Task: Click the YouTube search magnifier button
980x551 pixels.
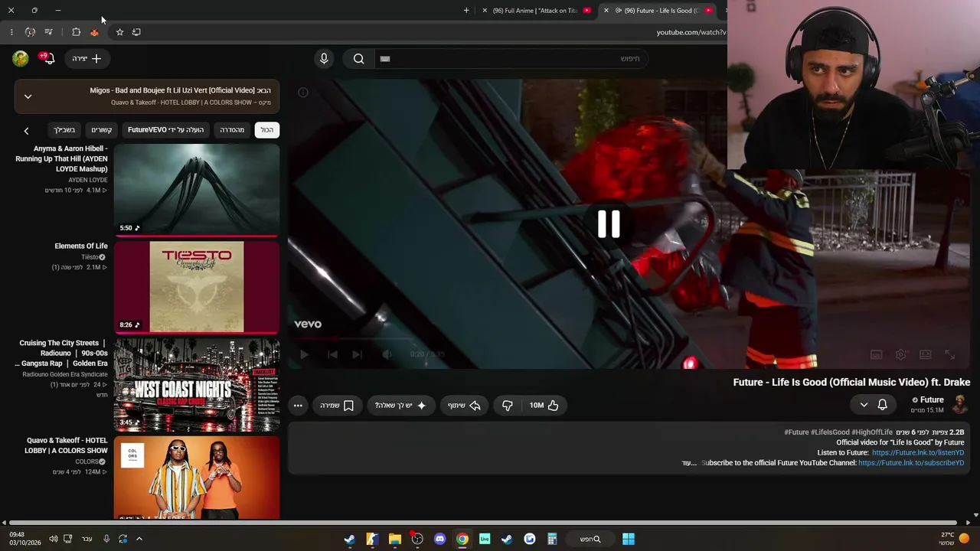Action: (x=358, y=59)
